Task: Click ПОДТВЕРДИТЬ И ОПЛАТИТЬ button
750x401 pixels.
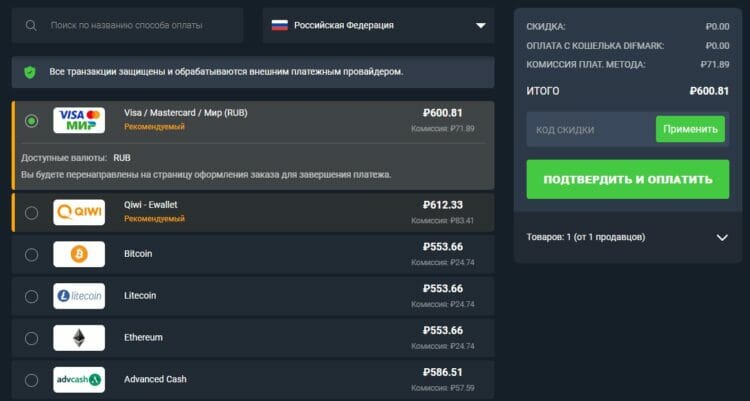Action: (627, 179)
